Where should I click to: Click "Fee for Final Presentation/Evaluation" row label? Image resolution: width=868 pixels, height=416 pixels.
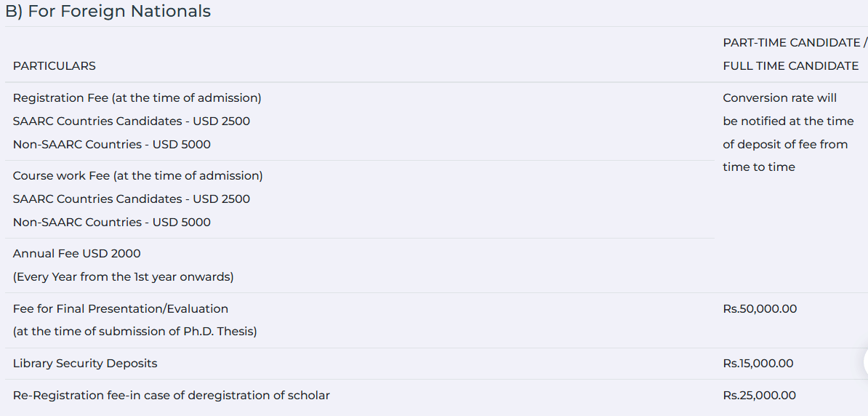tap(120, 309)
